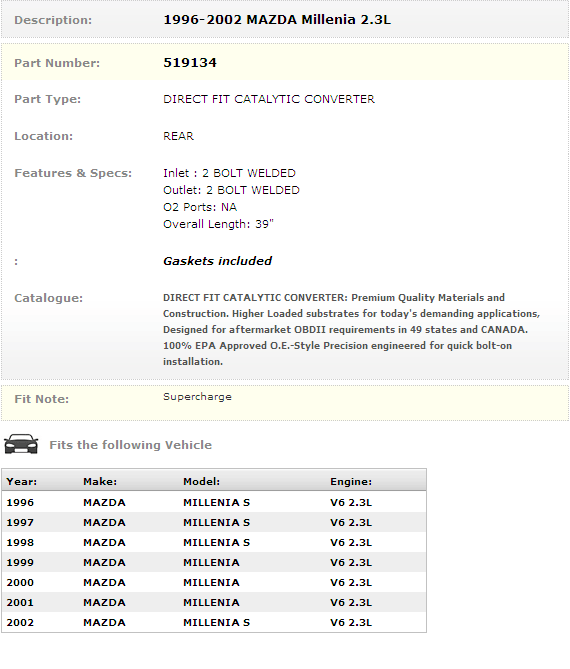Select the 1997 vehicle row
Screen dimensions: 570x669
(214, 522)
